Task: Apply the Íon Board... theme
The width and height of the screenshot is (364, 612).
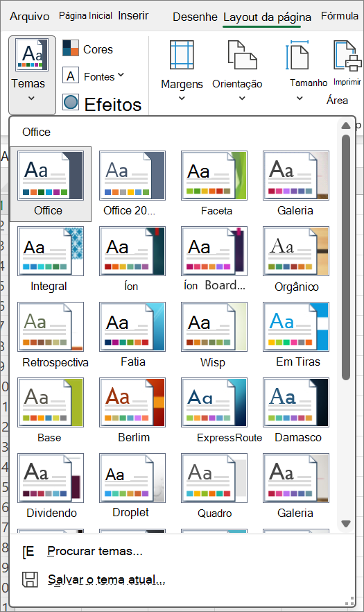Action: tap(214, 251)
